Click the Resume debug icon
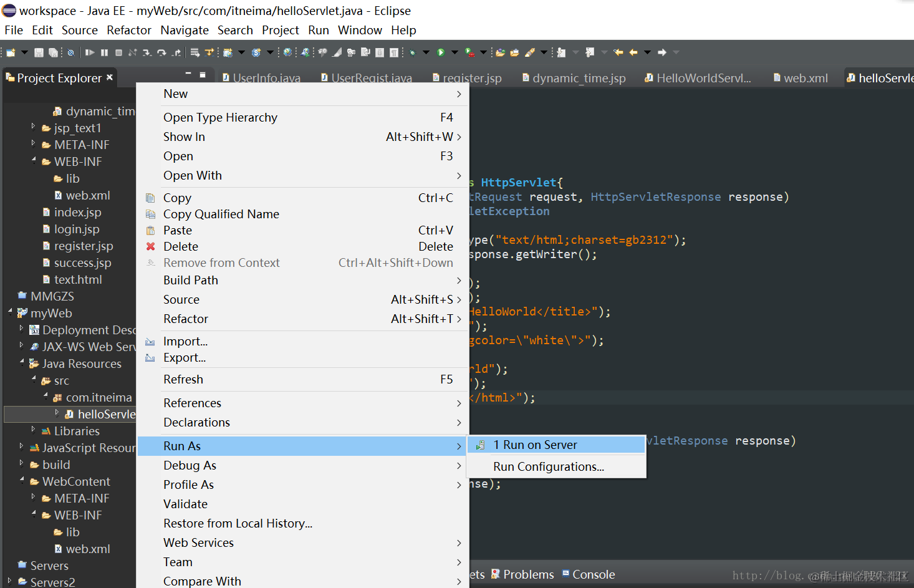The image size is (914, 588). (x=90, y=52)
